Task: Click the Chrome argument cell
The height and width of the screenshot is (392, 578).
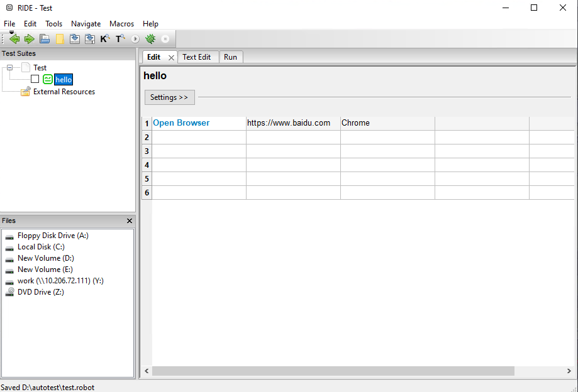Action: click(388, 123)
